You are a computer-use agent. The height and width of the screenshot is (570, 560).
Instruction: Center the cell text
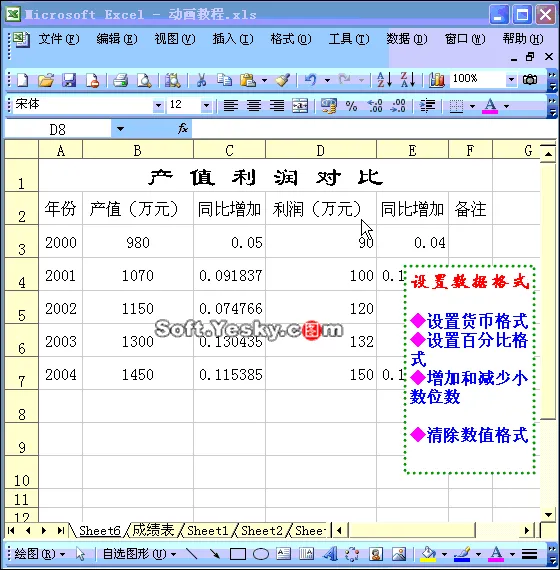254,106
